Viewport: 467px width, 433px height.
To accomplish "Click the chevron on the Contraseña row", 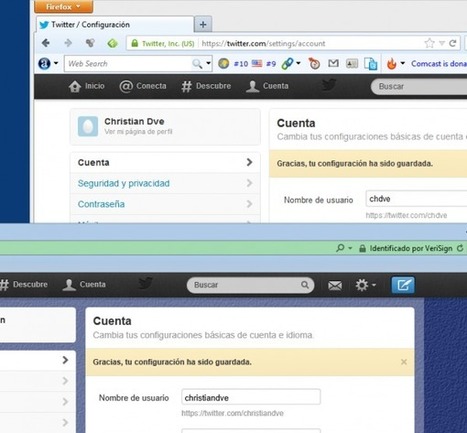I will coord(249,204).
